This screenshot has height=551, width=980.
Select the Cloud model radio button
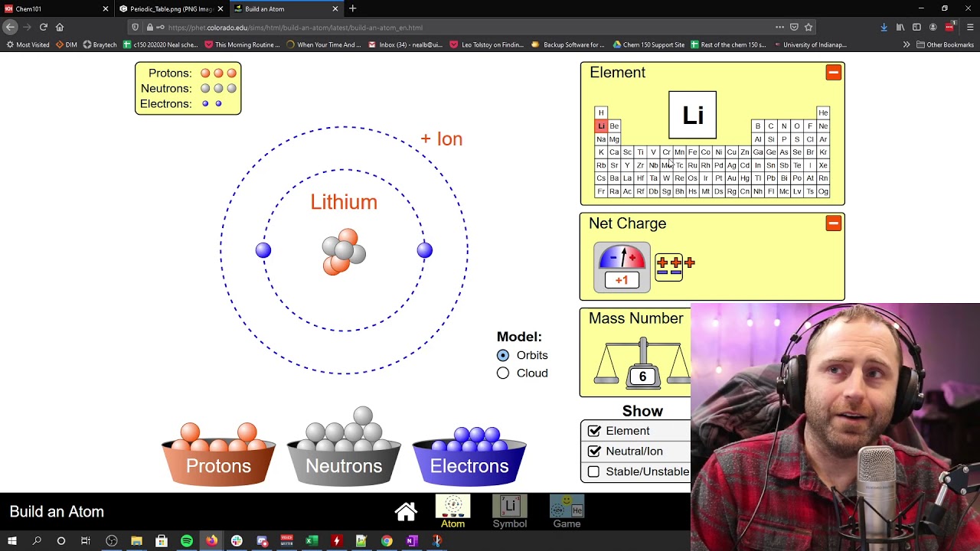click(x=503, y=373)
